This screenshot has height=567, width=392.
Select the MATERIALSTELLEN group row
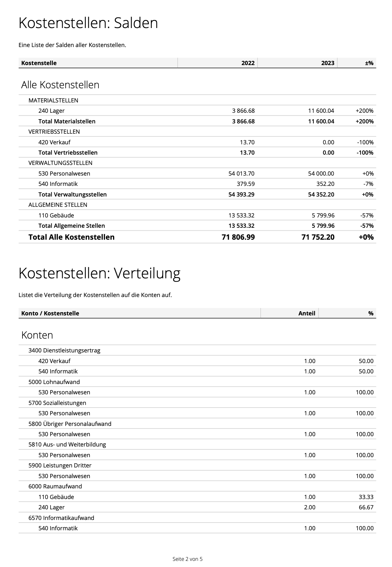[53, 101]
